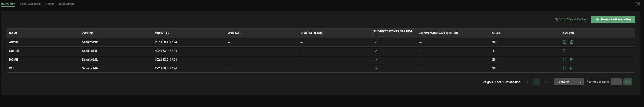
Task: Click Admin access control checkmark
Action: 376,42
